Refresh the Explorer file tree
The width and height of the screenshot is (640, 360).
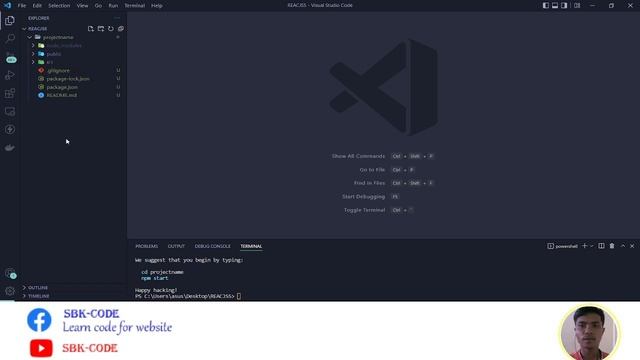(111, 29)
